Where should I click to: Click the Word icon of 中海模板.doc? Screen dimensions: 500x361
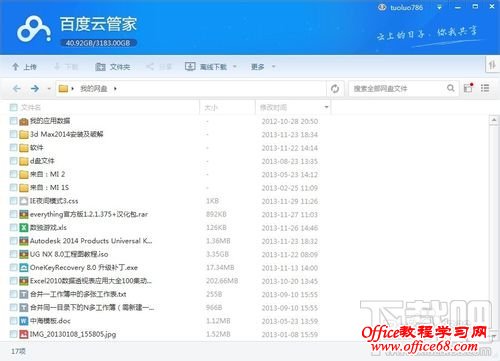pos(24,321)
